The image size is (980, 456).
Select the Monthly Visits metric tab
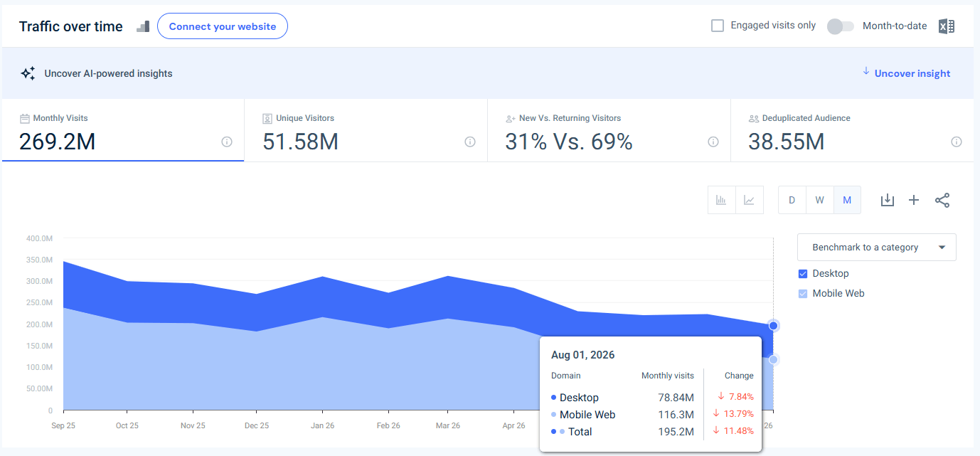[x=123, y=131]
